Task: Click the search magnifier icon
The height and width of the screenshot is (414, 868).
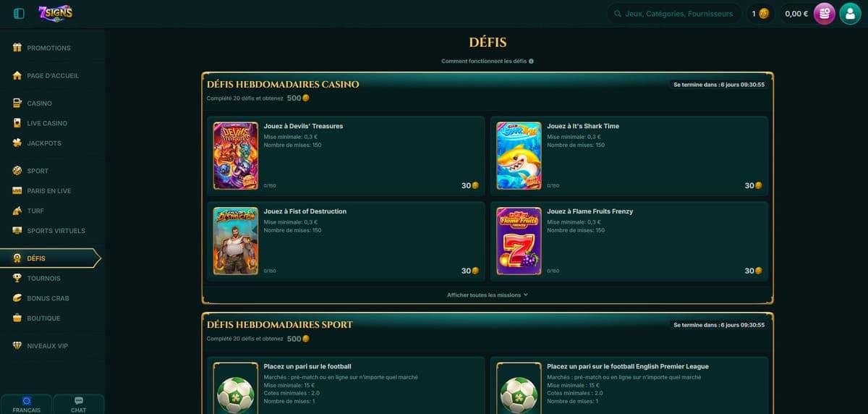Action: [618, 14]
